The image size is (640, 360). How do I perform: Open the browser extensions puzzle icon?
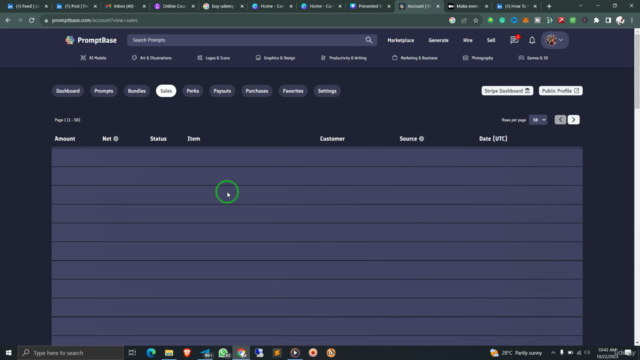click(596, 20)
